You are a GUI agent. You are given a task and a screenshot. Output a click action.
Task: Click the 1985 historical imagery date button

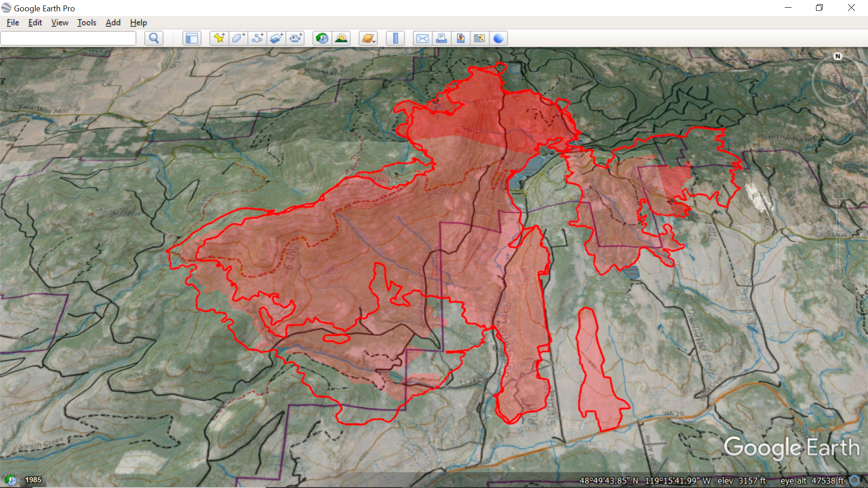tap(33, 480)
